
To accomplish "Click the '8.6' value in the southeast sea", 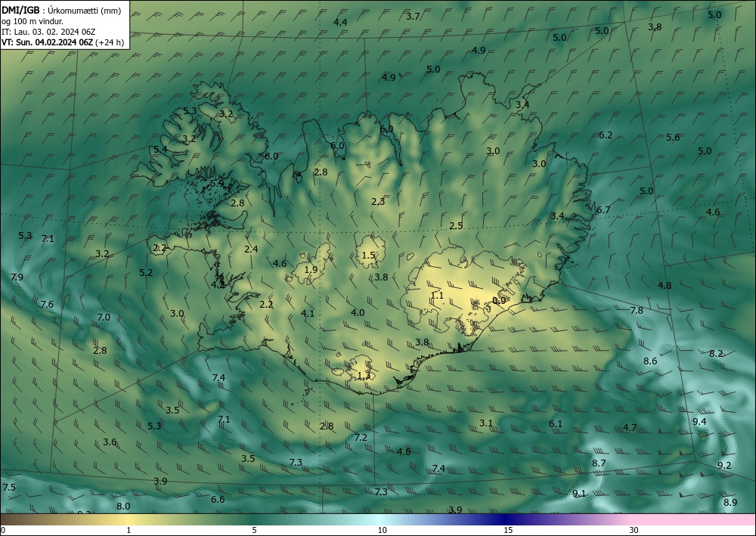I will [x=650, y=361].
